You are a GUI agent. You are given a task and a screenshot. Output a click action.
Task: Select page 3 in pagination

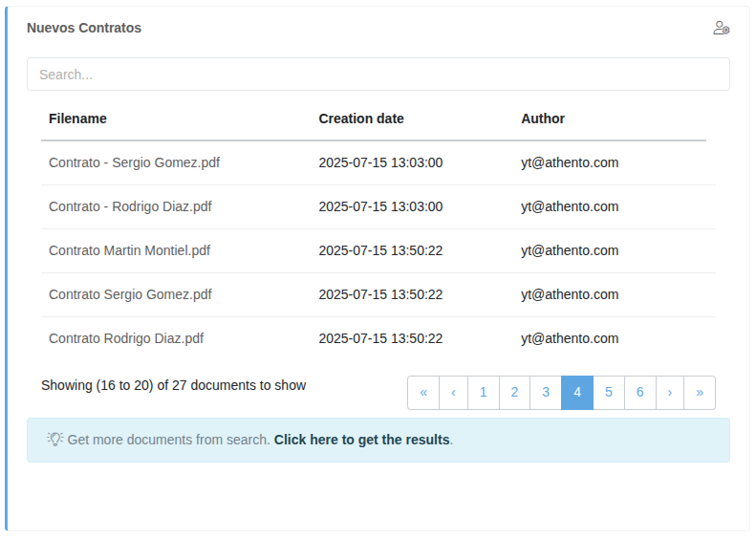[546, 393]
